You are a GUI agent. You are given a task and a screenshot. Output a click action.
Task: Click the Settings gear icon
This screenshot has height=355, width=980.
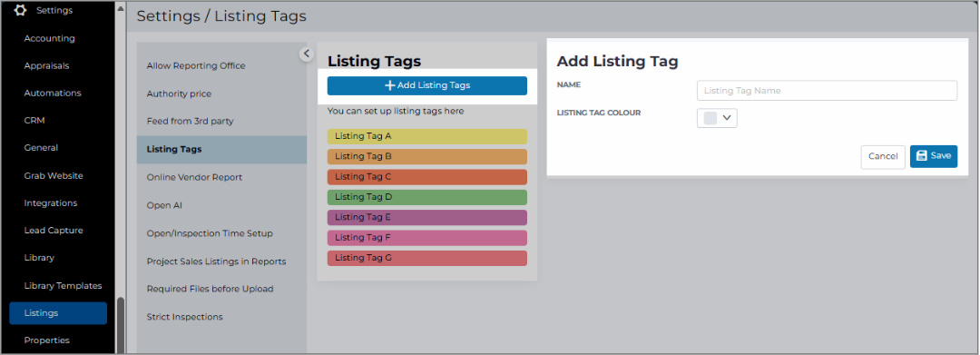tap(21, 10)
